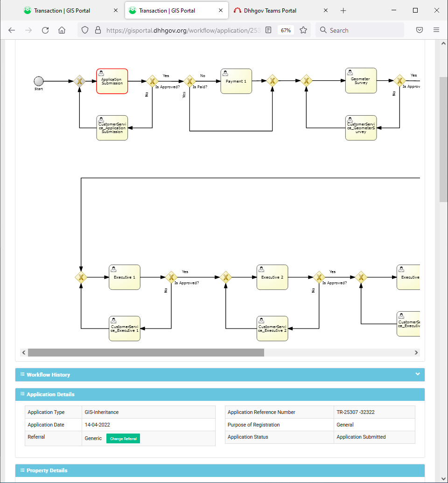Go to the browser Home page
This screenshot has height=483, width=448.
coord(62,30)
